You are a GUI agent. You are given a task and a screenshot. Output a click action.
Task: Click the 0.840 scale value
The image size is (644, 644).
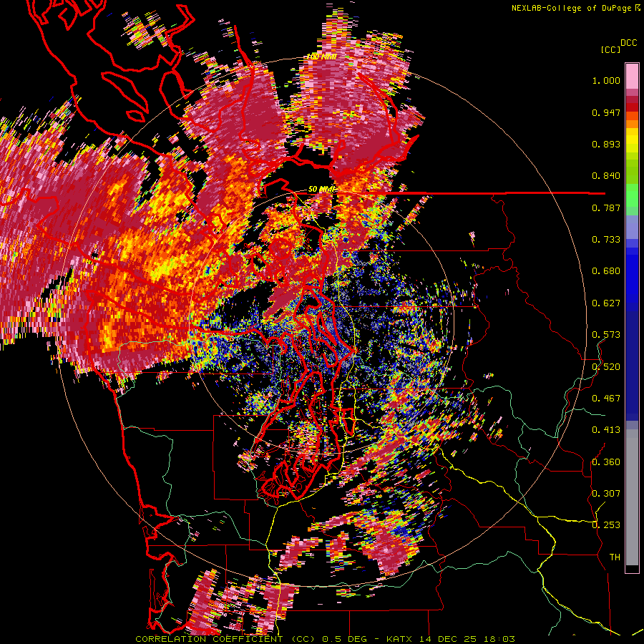click(606, 176)
